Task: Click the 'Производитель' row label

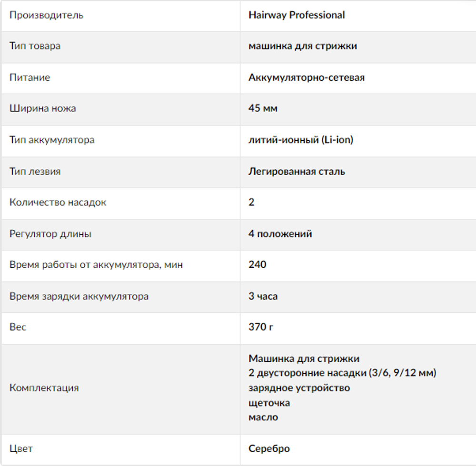Action: point(46,15)
